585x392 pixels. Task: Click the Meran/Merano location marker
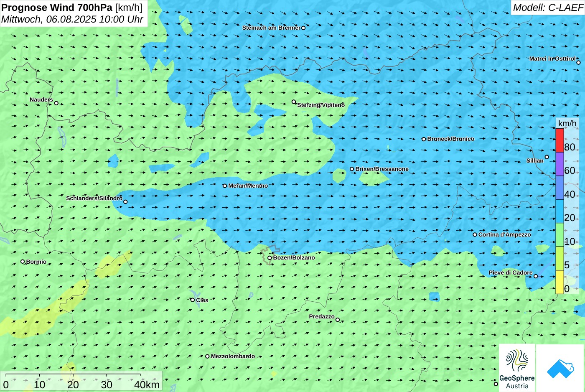[225, 186]
